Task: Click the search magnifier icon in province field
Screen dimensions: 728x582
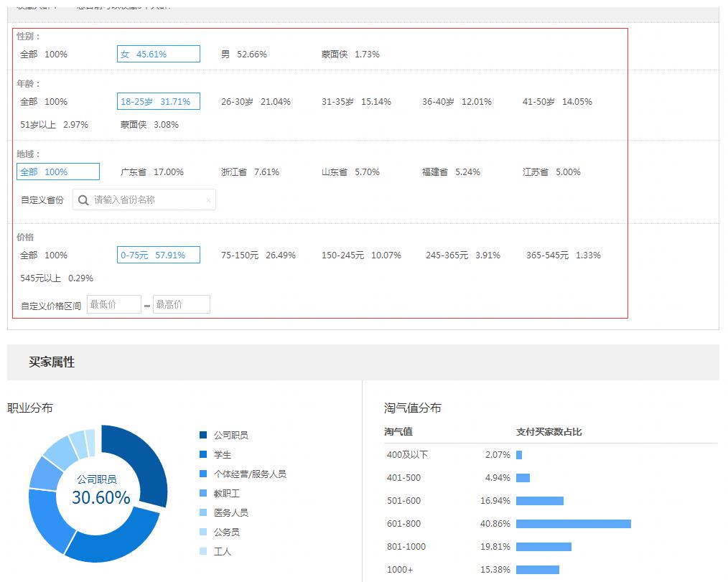Action: (x=83, y=200)
